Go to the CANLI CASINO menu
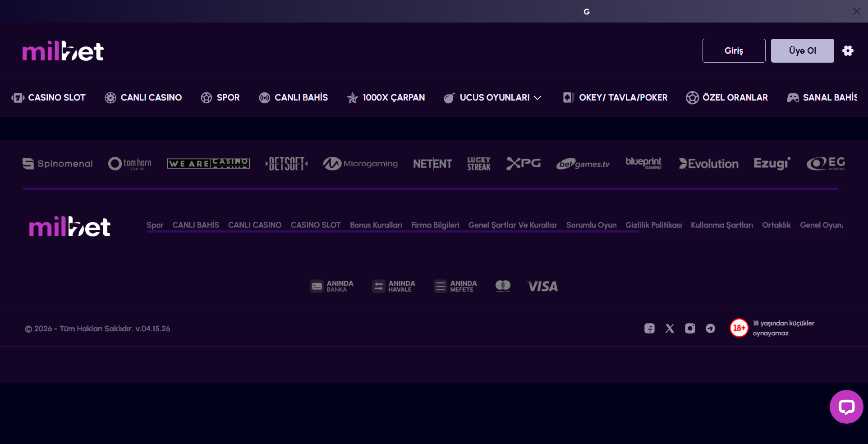The image size is (868, 444). [143, 97]
